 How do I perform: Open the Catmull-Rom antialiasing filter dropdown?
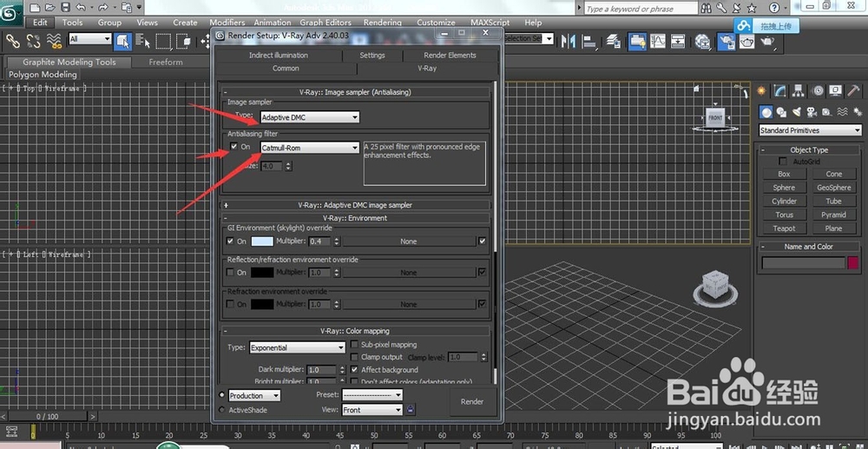pos(310,148)
